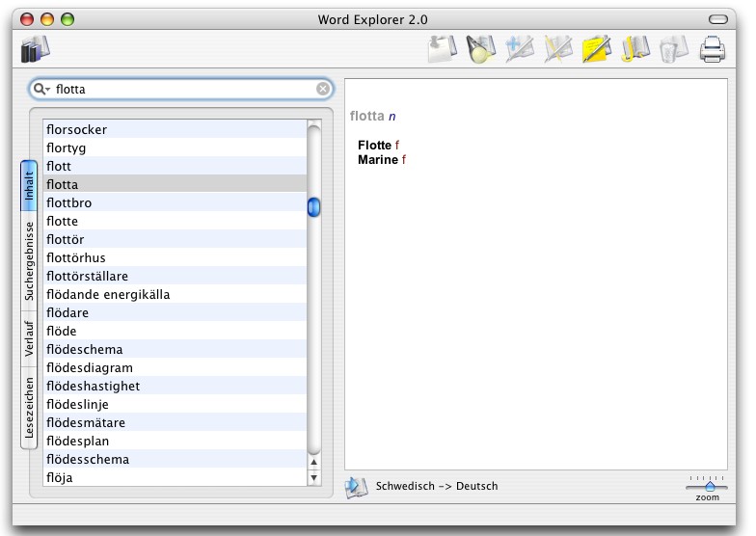
Task: Open the Lesezeichen tab
Action: pos(29,408)
